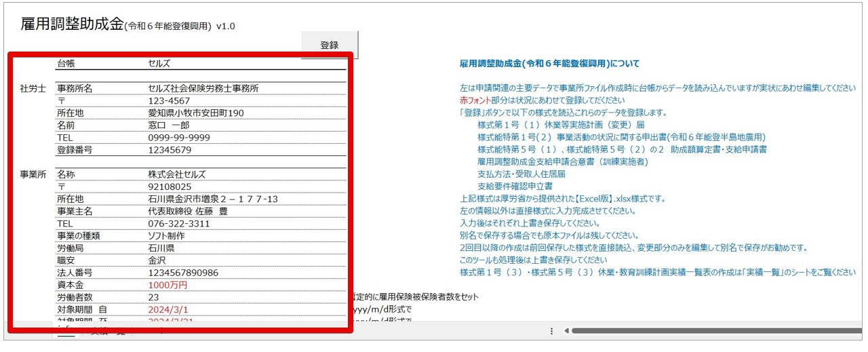Click the blue heading ending in について
Viewport: 868px width, 352px height.
coord(549,64)
